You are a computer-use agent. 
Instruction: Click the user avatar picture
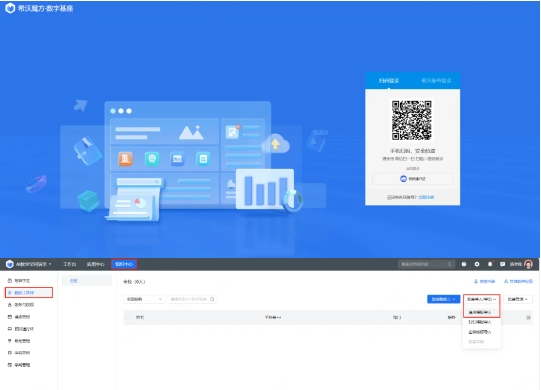click(x=528, y=264)
